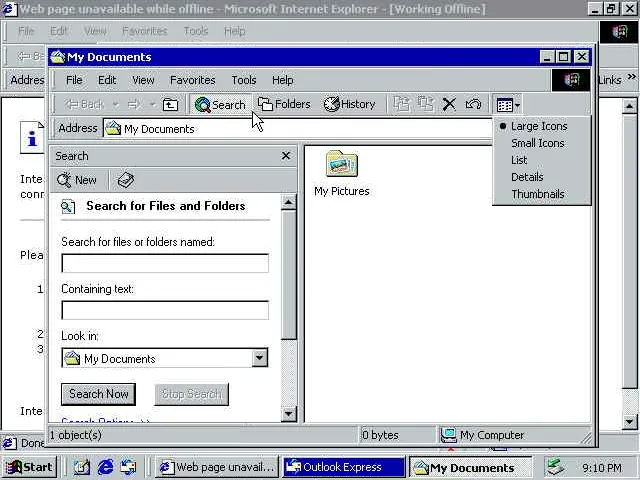Click the 0 bytes status bar text
This screenshot has height=480, width=640.
tap(380, 435)
